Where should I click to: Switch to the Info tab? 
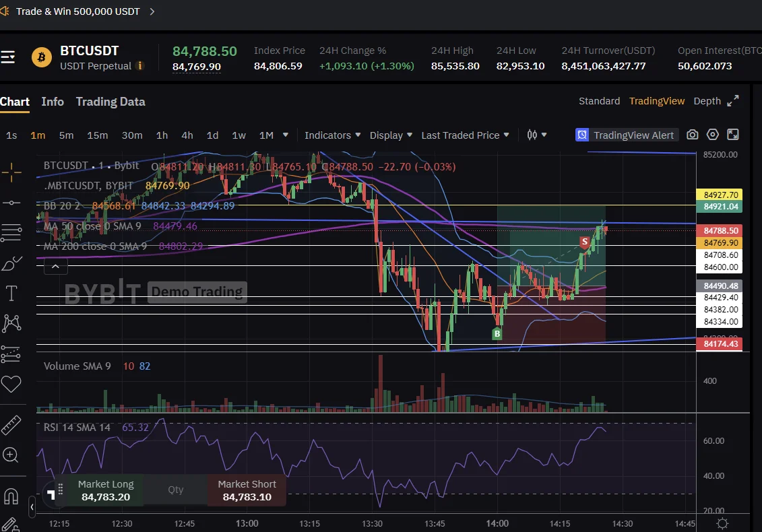(53, 102)
